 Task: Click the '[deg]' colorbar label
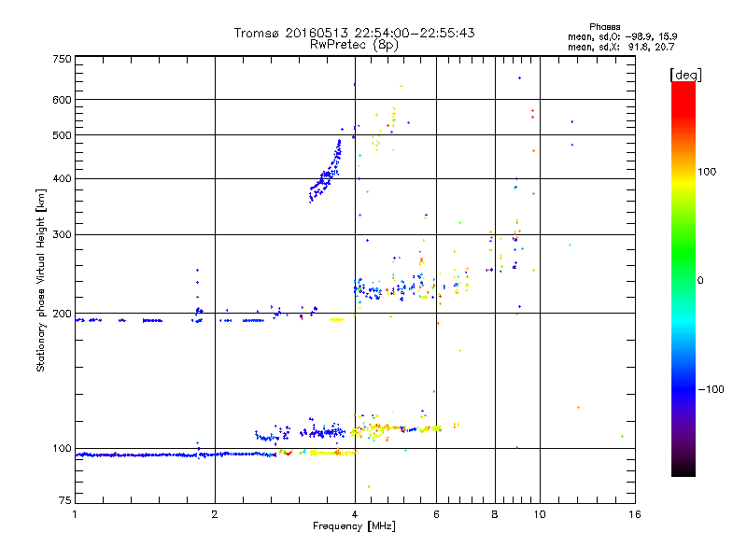click(x=685, y=75)
